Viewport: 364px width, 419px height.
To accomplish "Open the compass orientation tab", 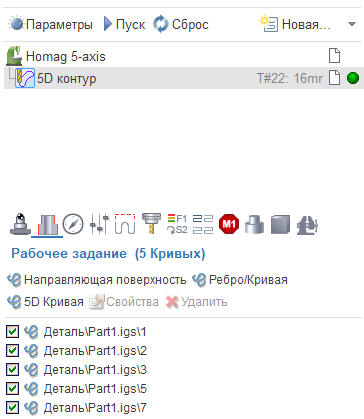I will click(73, 224).
